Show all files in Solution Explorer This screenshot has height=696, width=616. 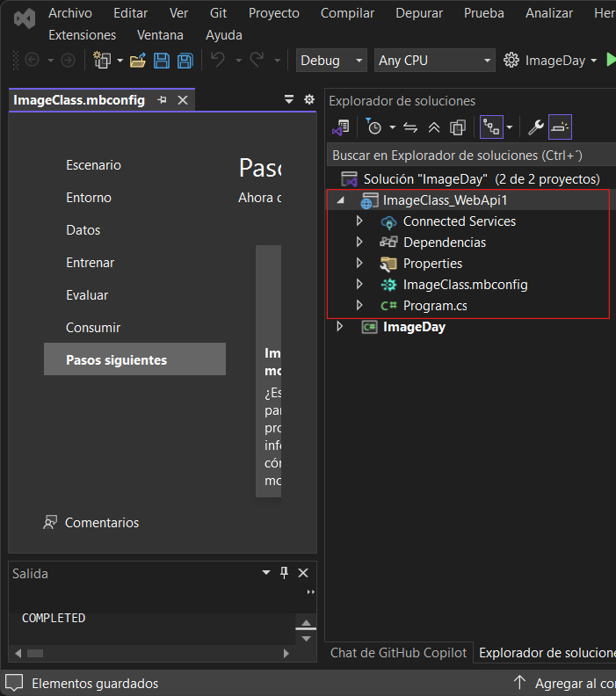tap(458, 127)
